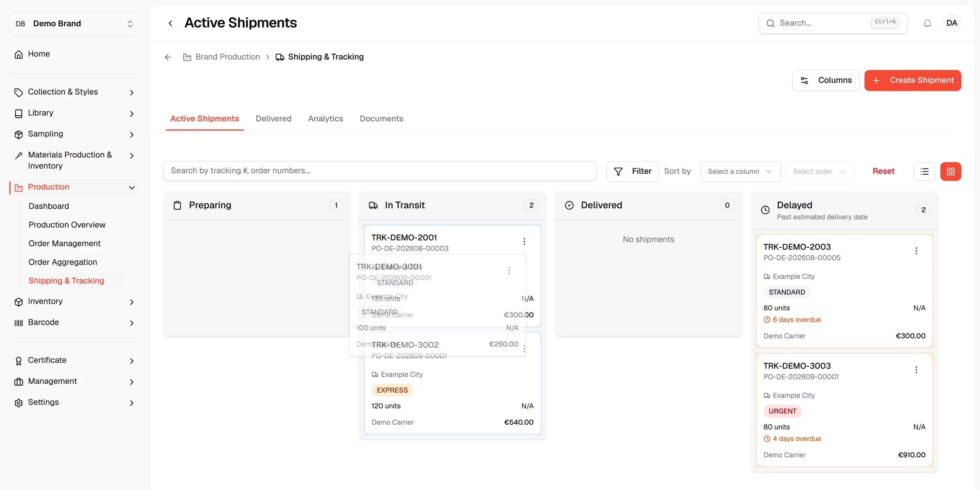
Task: Expand the Settings sidebar section
Action: coord(75,403)
